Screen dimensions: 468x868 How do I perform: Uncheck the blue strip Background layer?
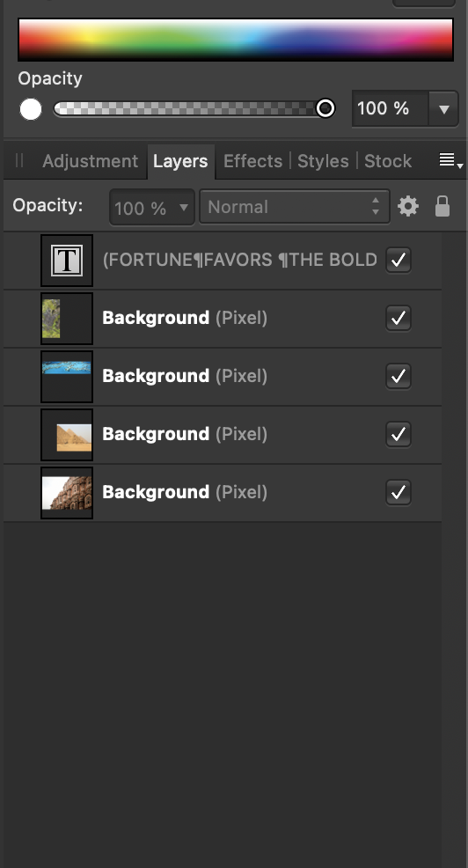coord(399,376)
